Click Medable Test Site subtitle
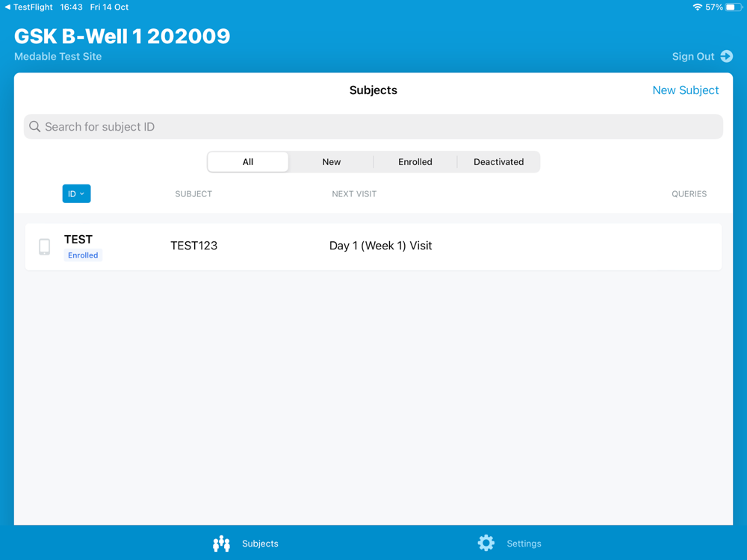This screenshot has height=560, width=747. (58, 56)
